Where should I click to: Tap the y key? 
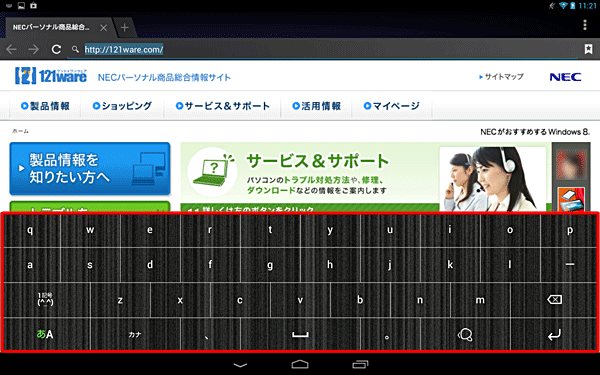(x=330, y=230)
